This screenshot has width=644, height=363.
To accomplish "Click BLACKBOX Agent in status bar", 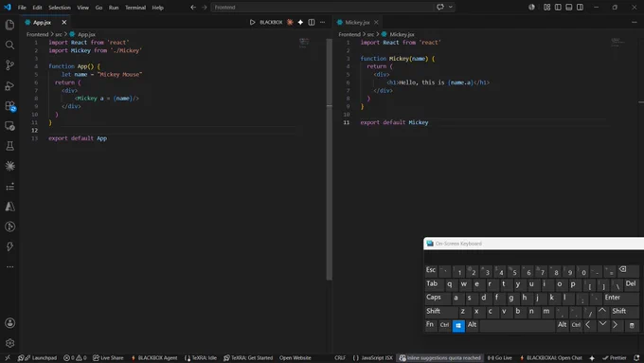I will (154, 357).
